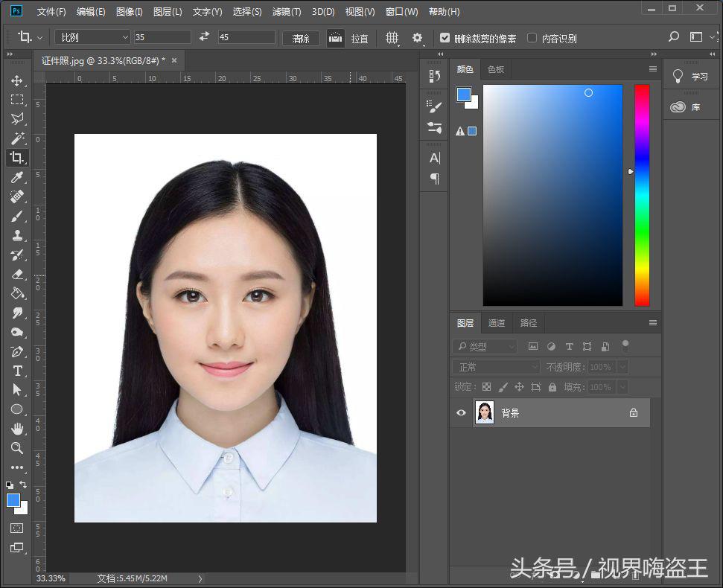Open the search icon in options bar
The image size is (723, 588).
(x=674, y=36)
